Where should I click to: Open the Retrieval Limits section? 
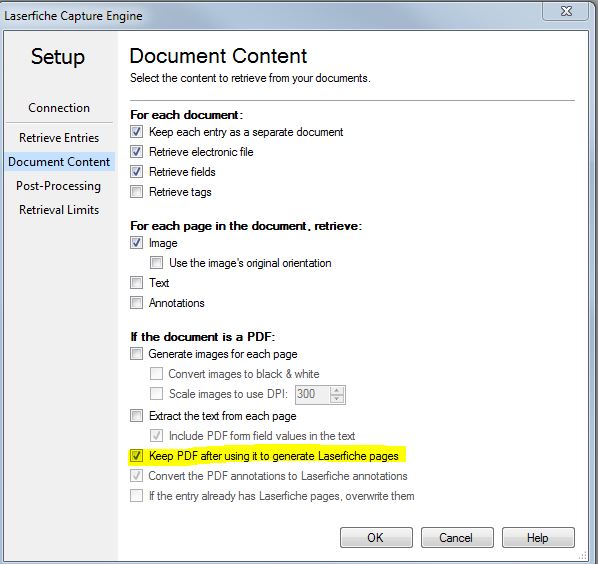click(x=59, y=210)
